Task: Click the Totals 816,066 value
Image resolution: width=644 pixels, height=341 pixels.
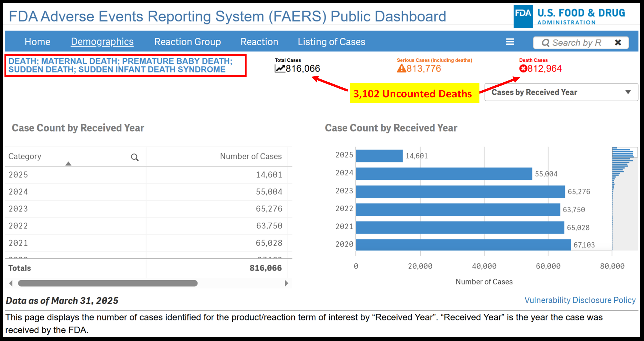Action: [266, 268]
